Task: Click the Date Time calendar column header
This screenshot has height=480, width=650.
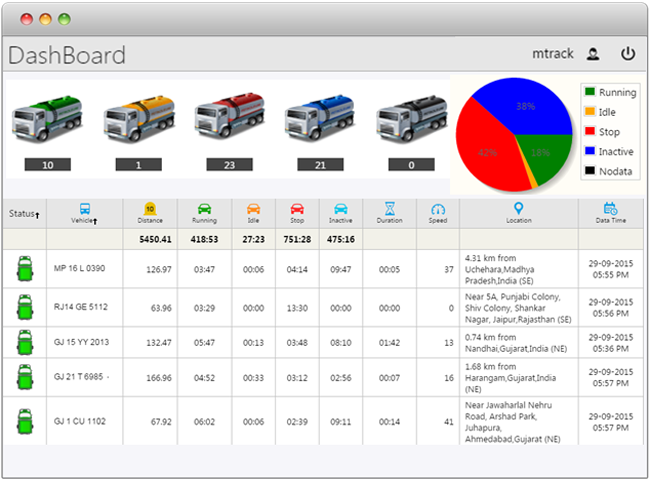Action: (x=610, y=213)
